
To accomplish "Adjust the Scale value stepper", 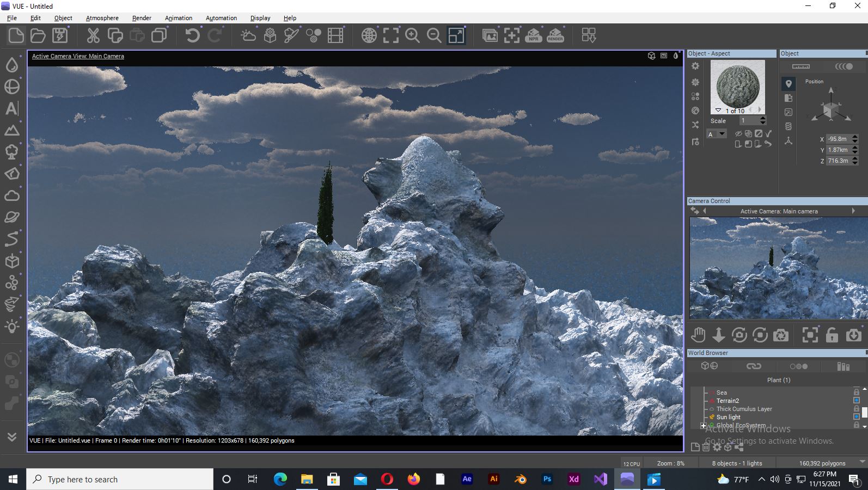I will pos(763,120).
